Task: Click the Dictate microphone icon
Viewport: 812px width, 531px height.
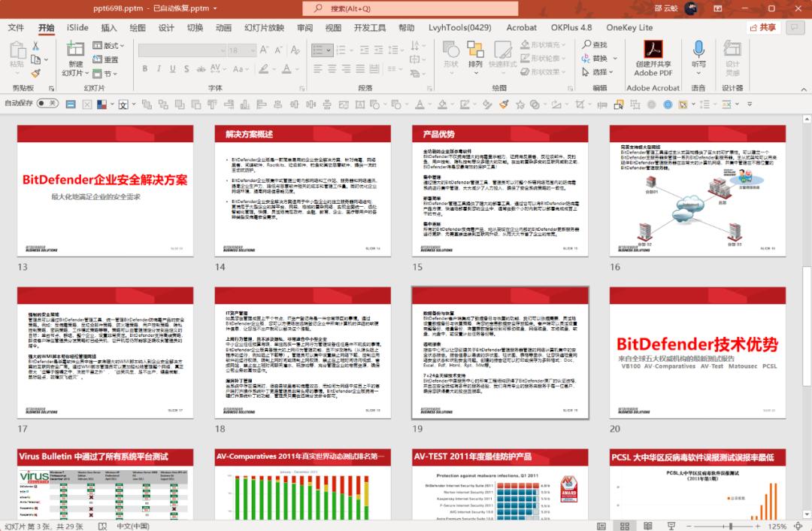Action: (x=698, y=50)
